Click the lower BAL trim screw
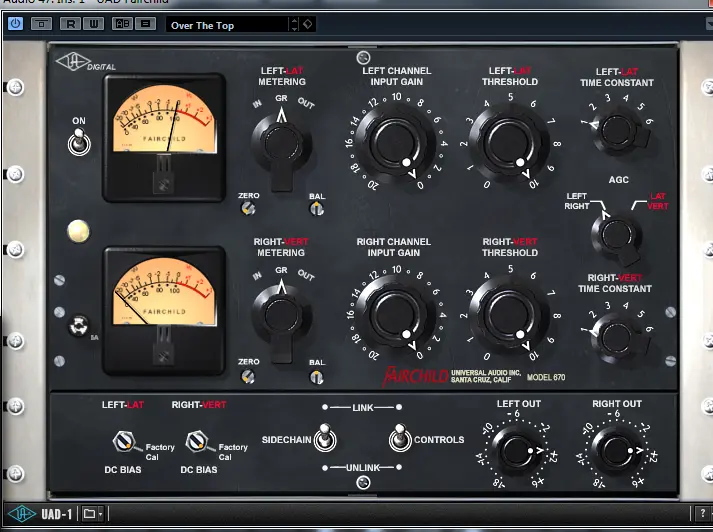The width and height of the screenshot is (713, 532). point(316,377)
